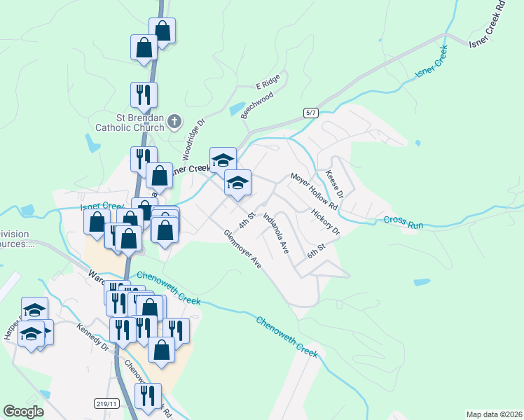Click the 4th St label

pos(247,220)
